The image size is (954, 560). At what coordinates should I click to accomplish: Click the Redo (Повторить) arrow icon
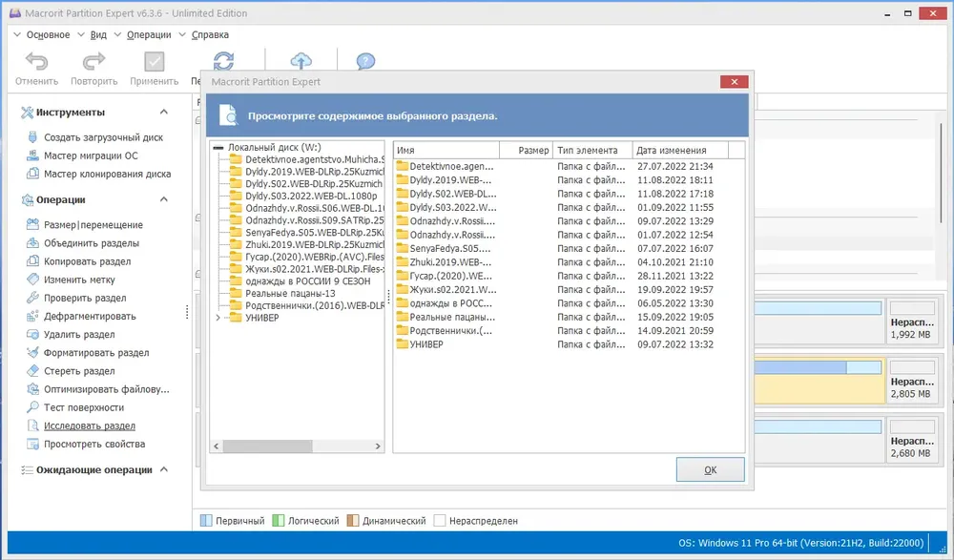pyautogui.click(x=93, y=61)
